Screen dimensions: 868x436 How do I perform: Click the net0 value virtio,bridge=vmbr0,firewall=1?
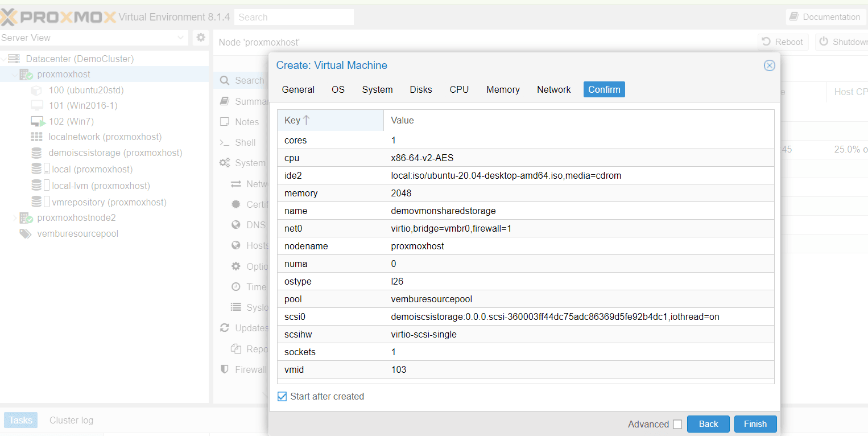pyautogui.click(x=452, y=229)
